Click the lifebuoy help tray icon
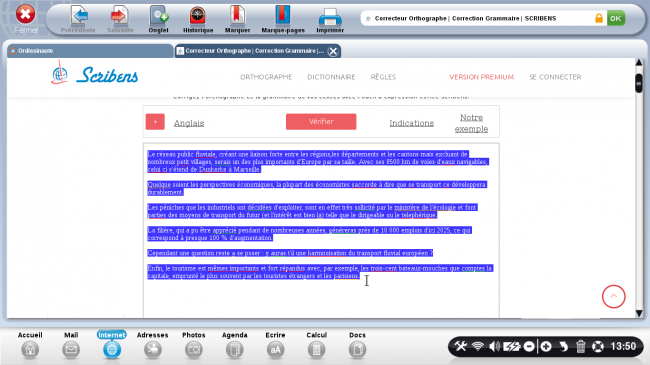Image resolution: width=650 pixels, height=365 pixels. click(x=598, y=346)
